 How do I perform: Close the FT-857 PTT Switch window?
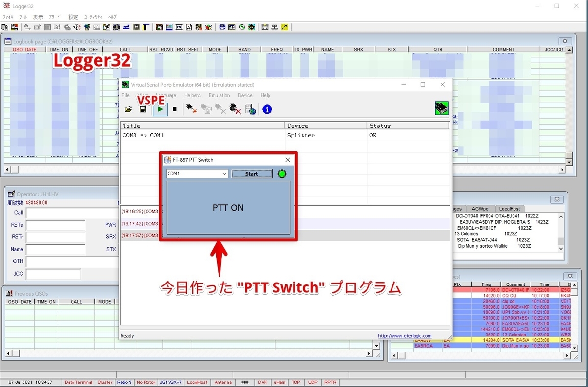[x=288, y=160]
